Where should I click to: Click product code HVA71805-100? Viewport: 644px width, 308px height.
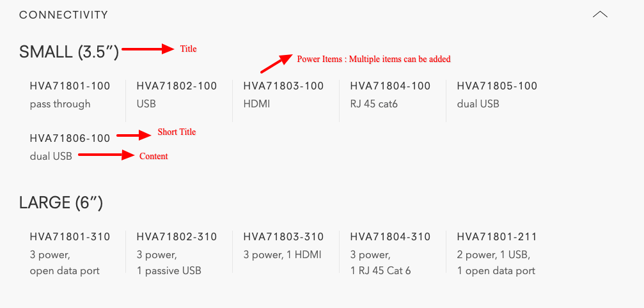[x=497, y=86]
